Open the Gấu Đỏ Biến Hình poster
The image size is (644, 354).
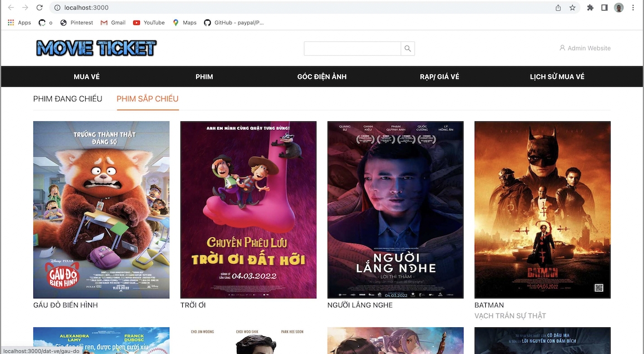pyautogui.click(x=101, y=210)
